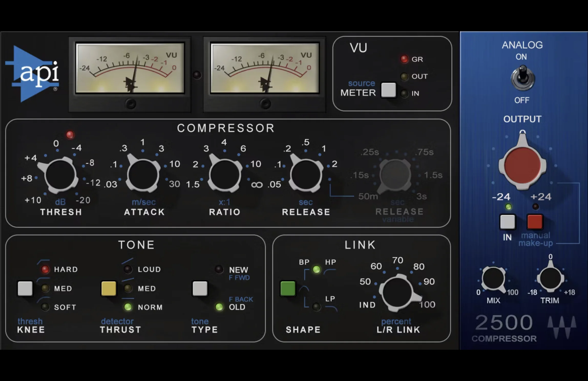This screenshot has height=381, width=588.
Task: Click the 50m label on variable release
Action: pos(368,196)
